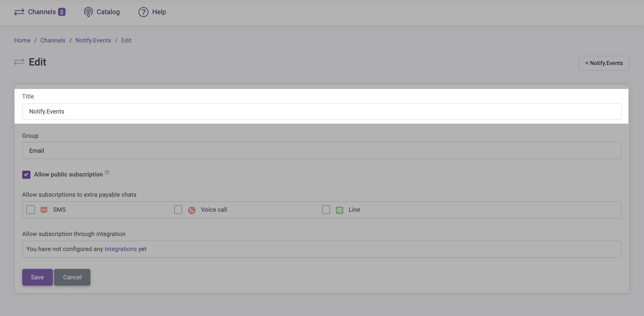Screen dimensions: 644x316
Task: Go to Home breadcrumb link
Action: pos(22,40)
